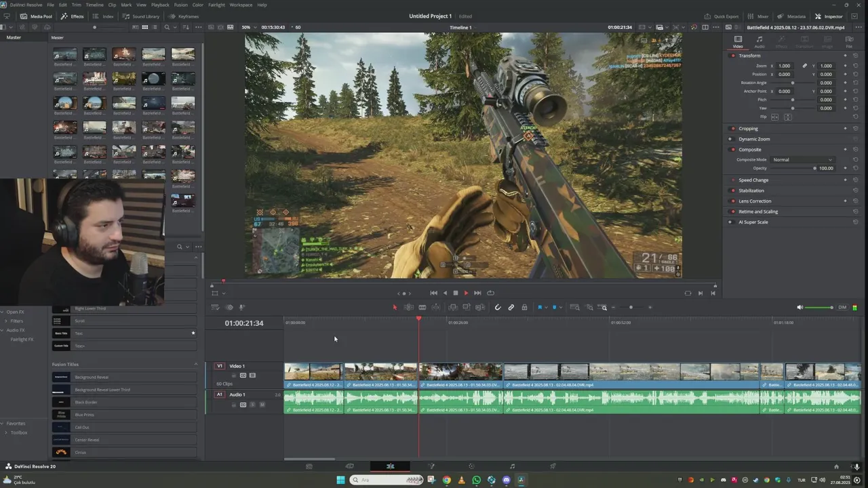Open the Sound Library panel
The width and height of the screenshot is (868, 488).
(x=141, y=16)
